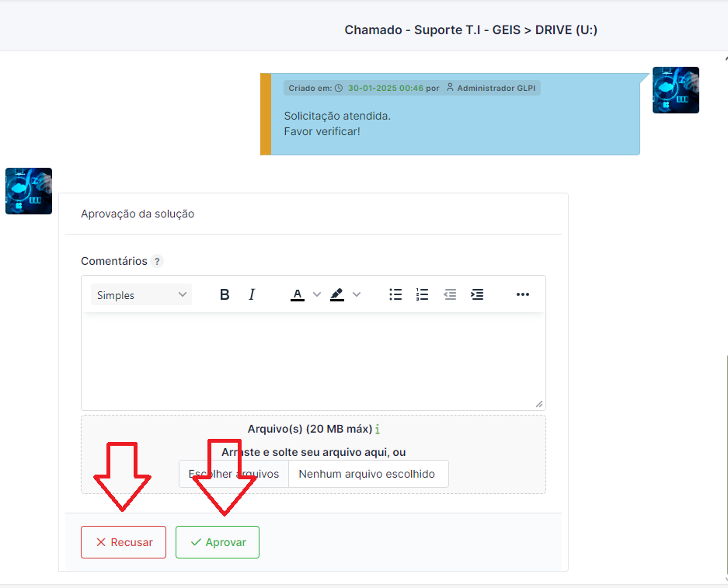Viewport: 728px width, 588px height.
Task: Click the Administrador GLPI avatar at top right
Action: pos(675,90)
